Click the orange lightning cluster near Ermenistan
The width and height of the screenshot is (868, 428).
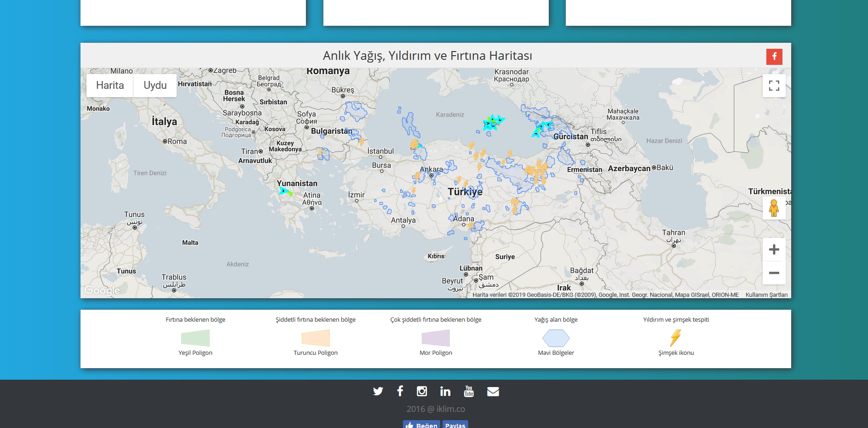pyautogui.click(x=537, y=172)
